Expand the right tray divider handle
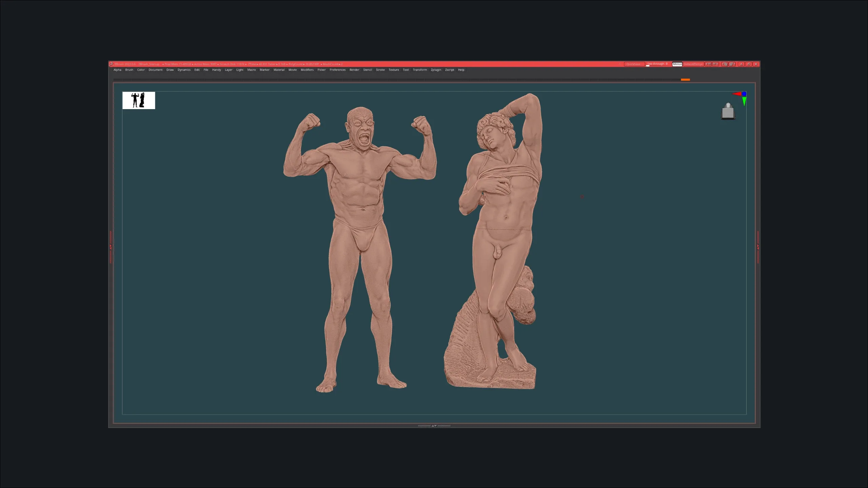Viewport: 868px width, 488px height. pos(758,247)
